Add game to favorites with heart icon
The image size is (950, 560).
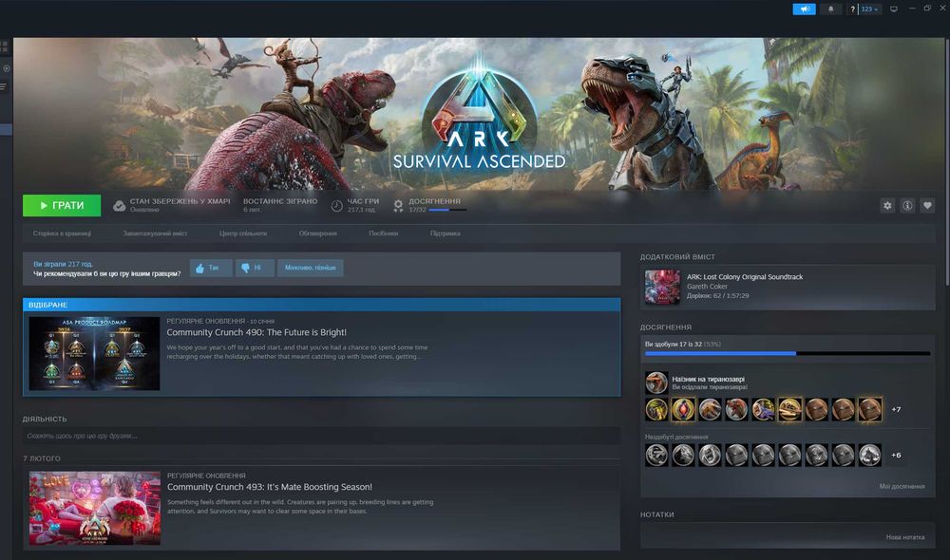[x=927, y=206]
